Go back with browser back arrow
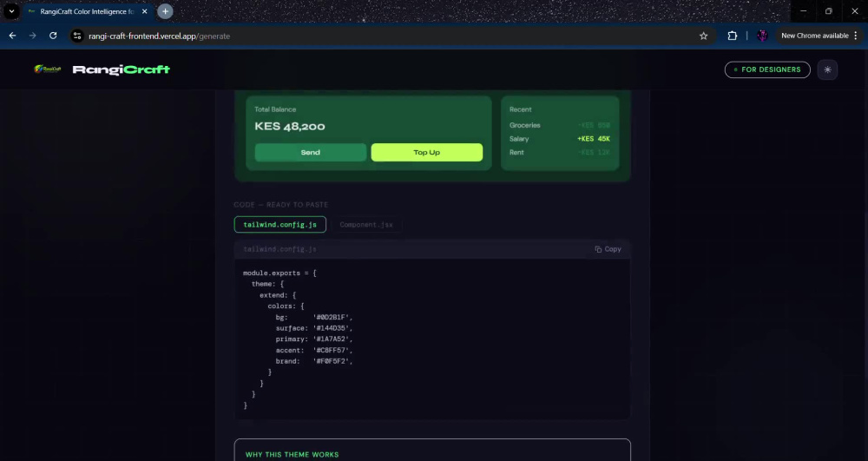868x461 pixels. [12, 36]
